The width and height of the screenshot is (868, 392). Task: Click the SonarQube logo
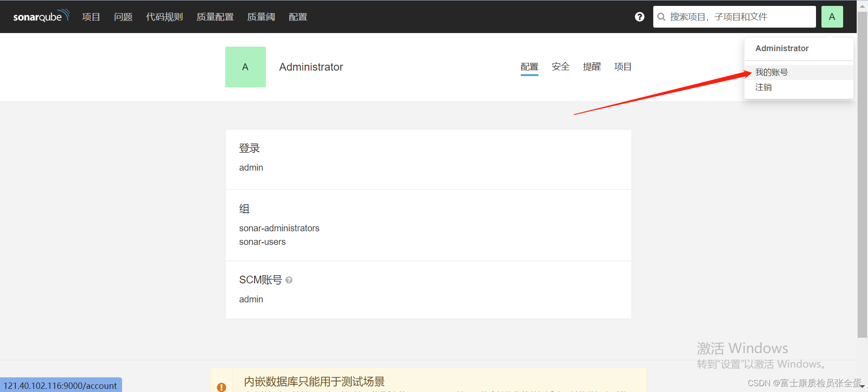pyautogui.click(x=41, y=16)
